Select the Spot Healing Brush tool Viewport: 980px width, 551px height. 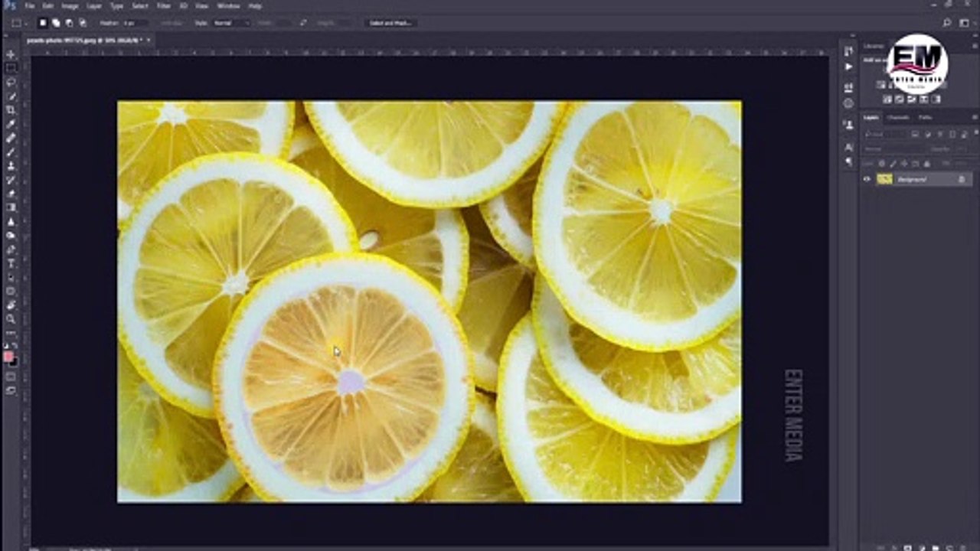[11, 138]
